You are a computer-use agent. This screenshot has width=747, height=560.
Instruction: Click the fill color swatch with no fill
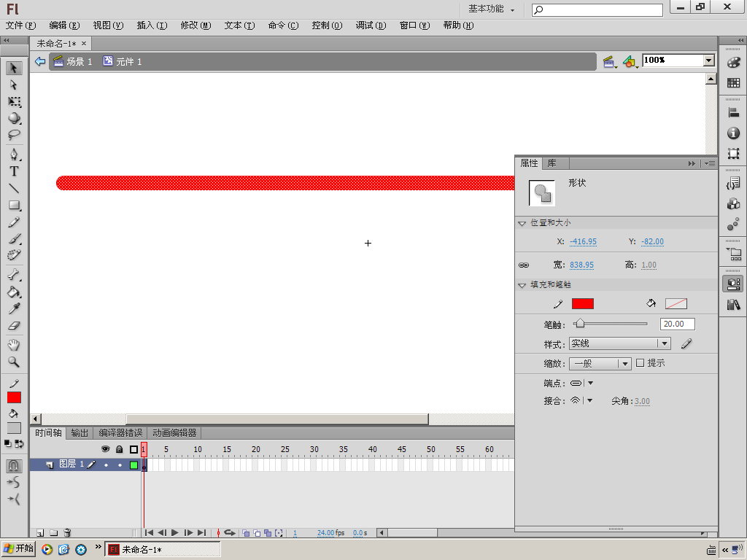[676, 304]
